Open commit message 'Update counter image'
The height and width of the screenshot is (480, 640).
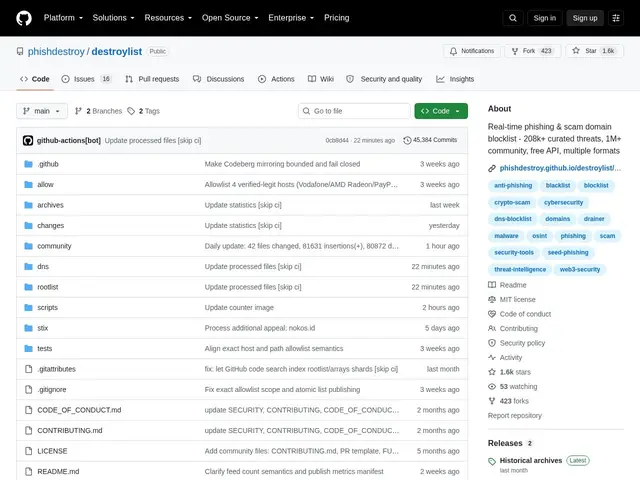pyautogui.click(x=239, y=307)
